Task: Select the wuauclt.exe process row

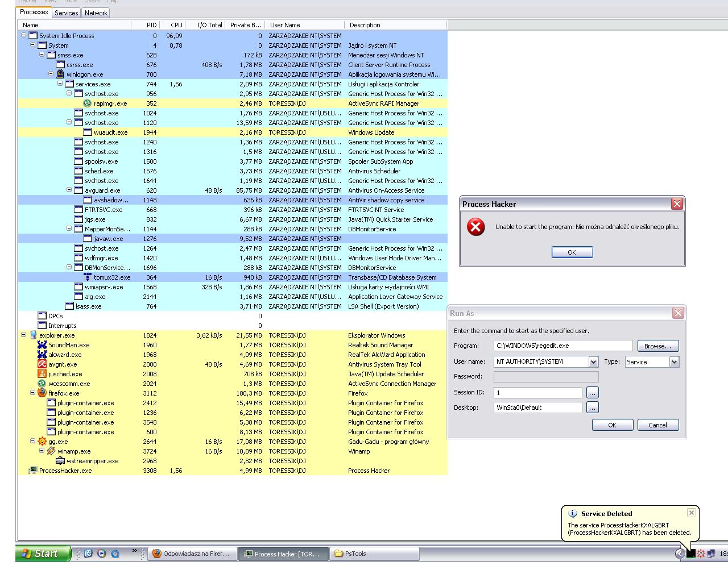Action: [x=233, y=132]
